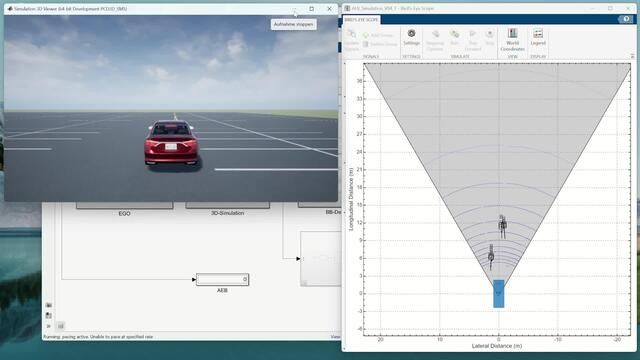Click the blue ego vehicle in the scope
The image size is (640, 360).
(x=498, y=293)
